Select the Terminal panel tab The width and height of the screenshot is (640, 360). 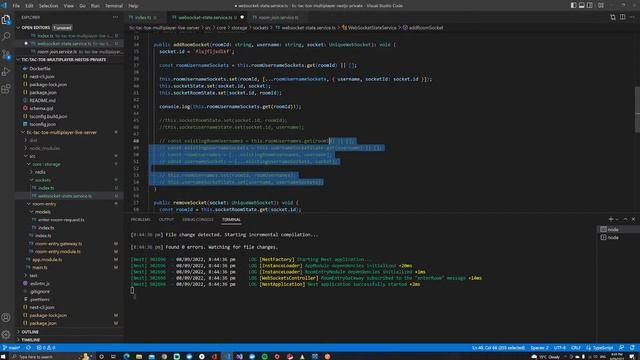(231, 220)
